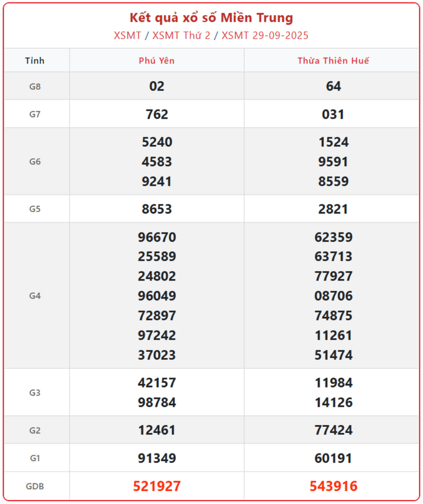Click Phú Yên G3 number 42157
Screen dimensions: 423x504
(x=157, y=383)
